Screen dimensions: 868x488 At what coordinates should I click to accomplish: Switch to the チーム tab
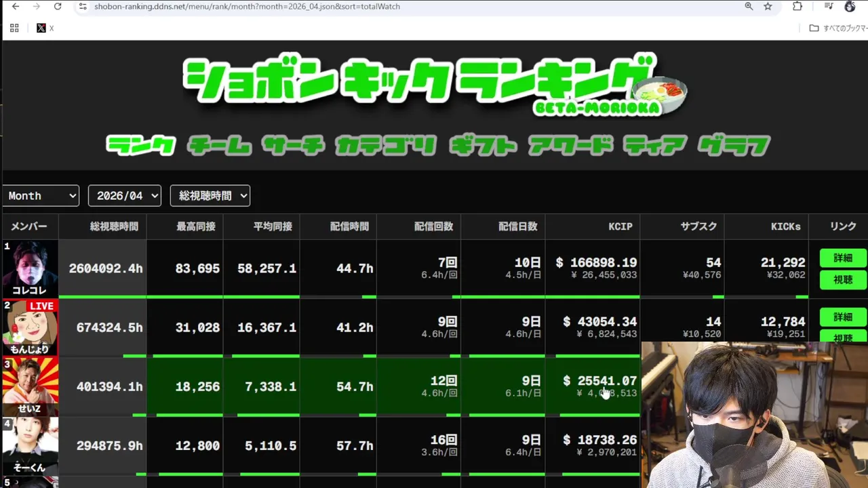(219, 145)
